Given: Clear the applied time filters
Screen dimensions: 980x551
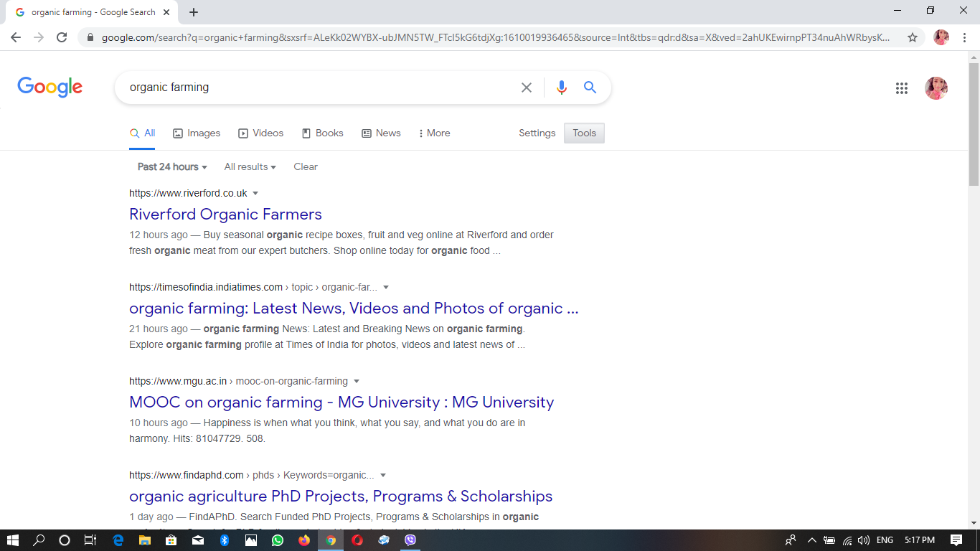Looking at the screenshot, I should (x=306, y=166).
